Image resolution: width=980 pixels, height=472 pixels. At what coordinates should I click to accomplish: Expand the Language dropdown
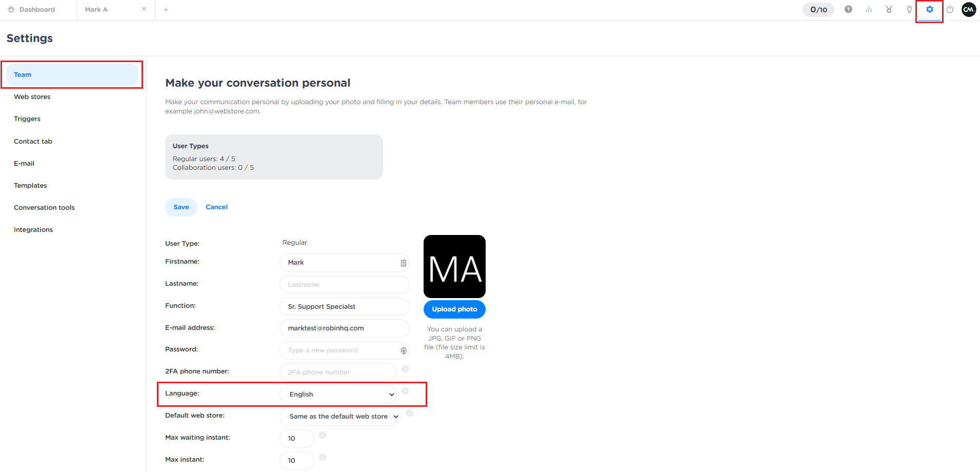click(x=338, y=395)
